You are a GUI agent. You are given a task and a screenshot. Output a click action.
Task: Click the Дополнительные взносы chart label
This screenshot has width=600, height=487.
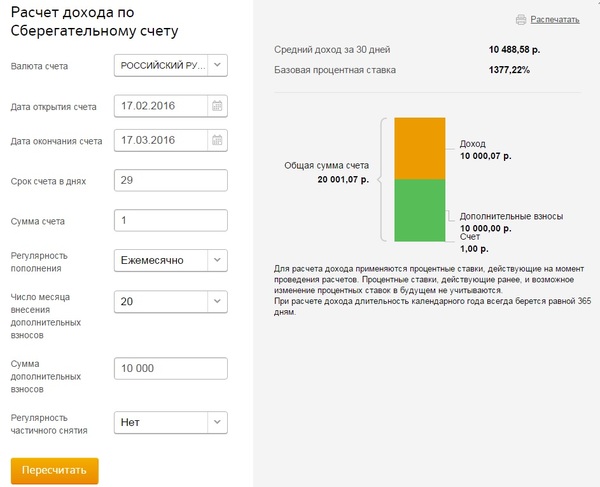[x=511, y=216]
